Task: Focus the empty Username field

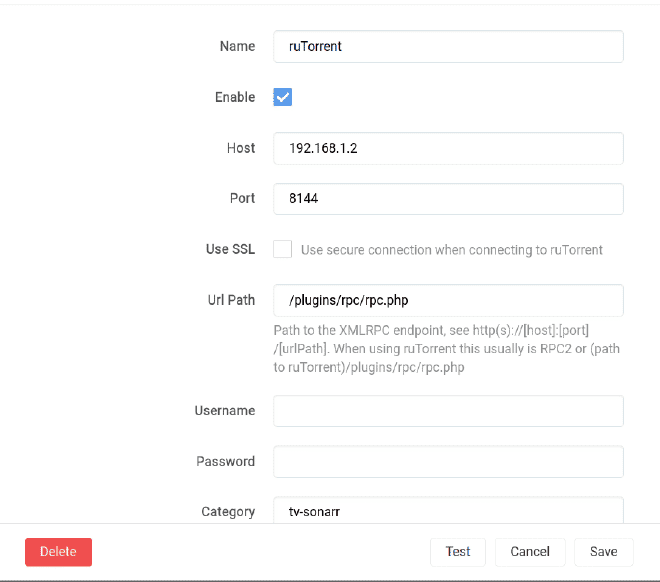Action: 448,411
